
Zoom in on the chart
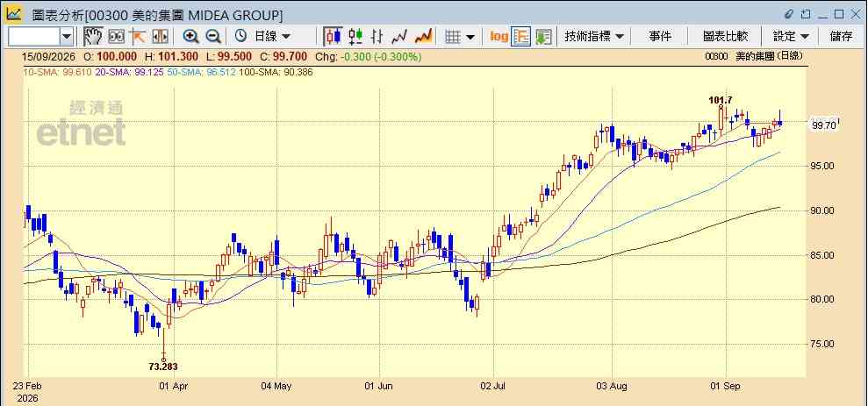[x=191, y=37]
